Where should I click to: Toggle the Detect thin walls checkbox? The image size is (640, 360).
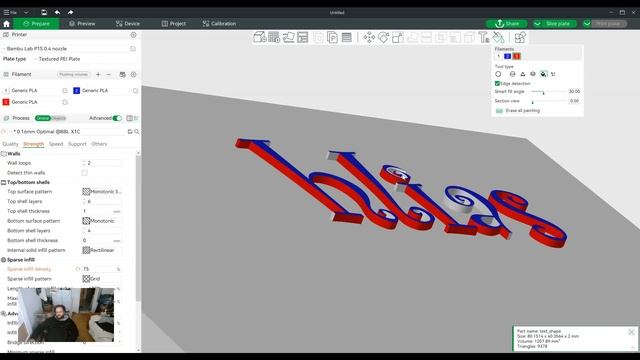[84, 173]
